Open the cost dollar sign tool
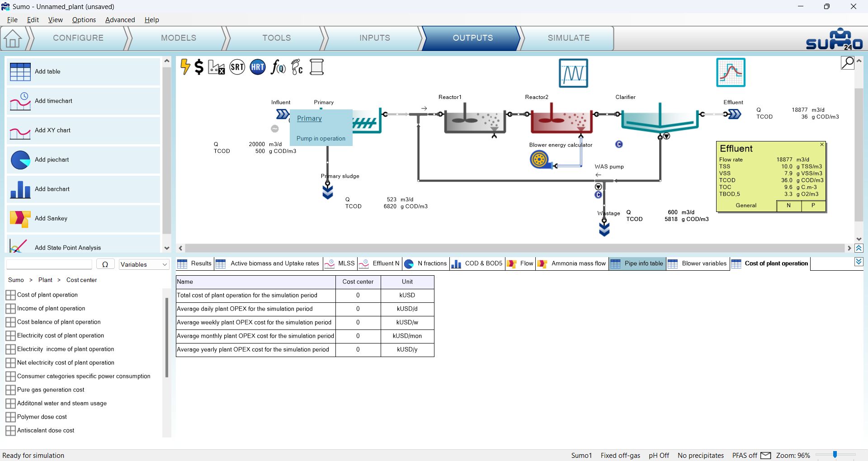868x461 pixels. 199,67
